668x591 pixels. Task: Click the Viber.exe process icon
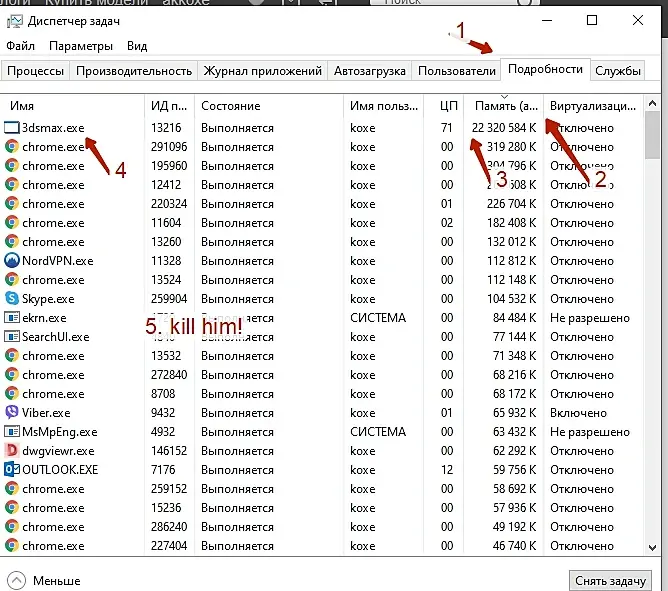12,412
